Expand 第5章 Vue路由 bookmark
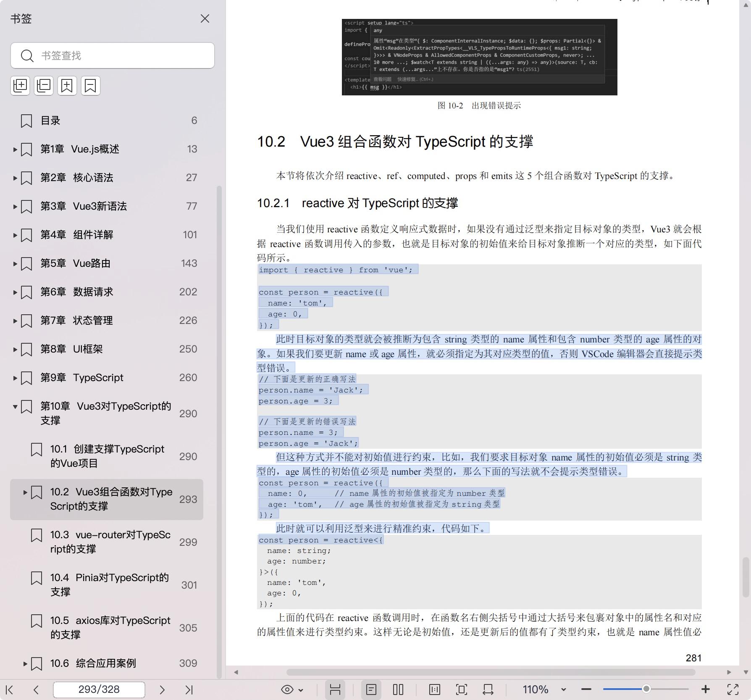Viewport: 751px width, 700px height. coord(15,263)
